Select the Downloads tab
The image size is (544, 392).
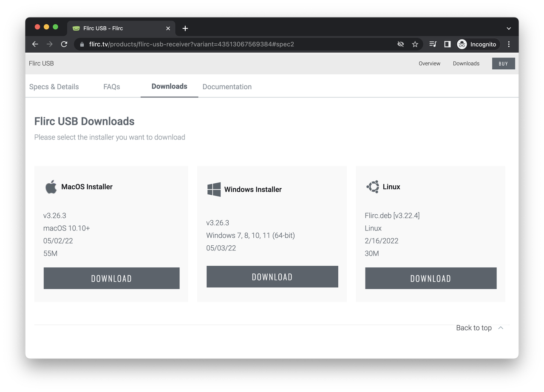(x=169, y=86)
